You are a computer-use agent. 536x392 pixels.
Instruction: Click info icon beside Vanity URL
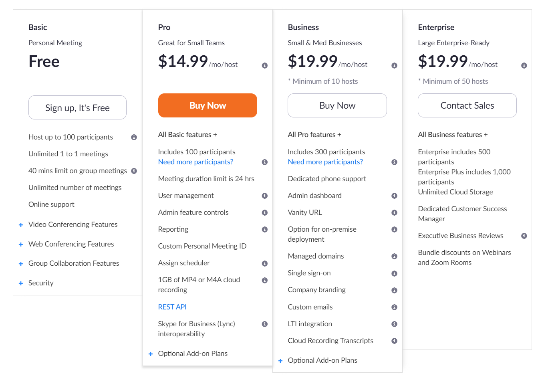[394, 213]
